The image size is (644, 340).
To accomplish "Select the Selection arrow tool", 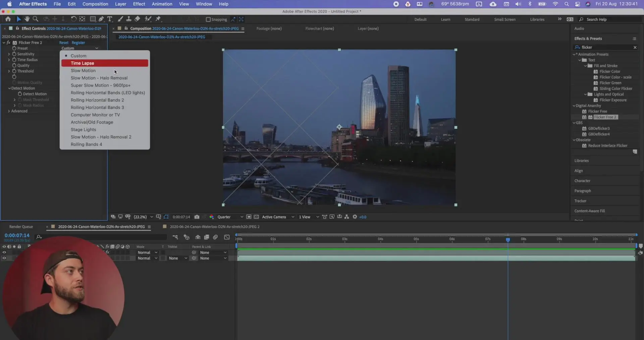I will pyautogui.click(x=19, y=19).
